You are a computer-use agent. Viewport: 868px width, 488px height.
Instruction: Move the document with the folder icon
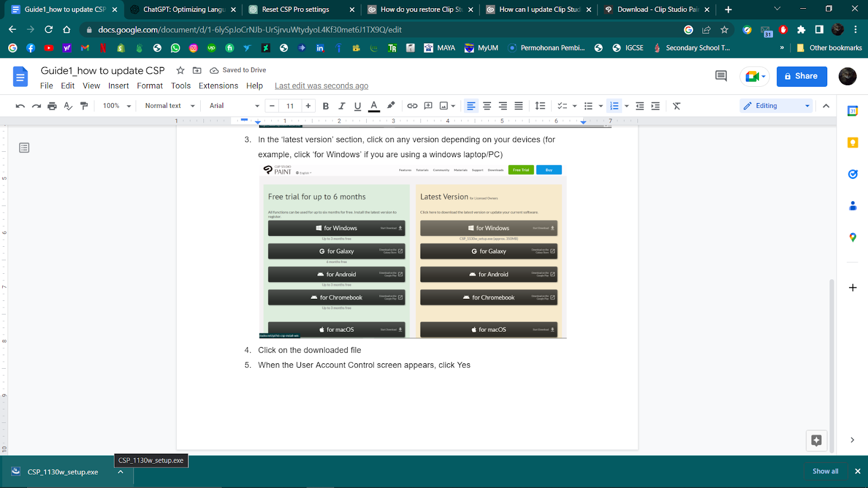click(x=197, y=70)
